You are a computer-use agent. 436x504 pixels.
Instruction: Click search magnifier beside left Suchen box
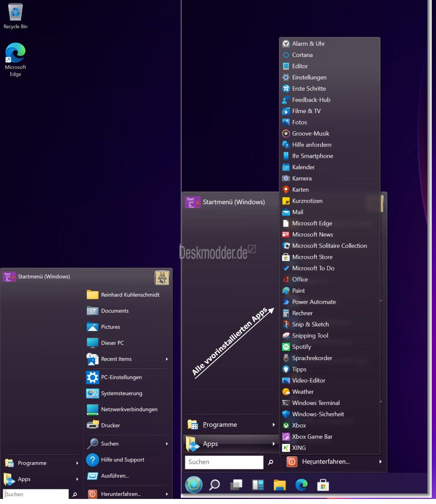pyautogui.click(x=75, y=494)
